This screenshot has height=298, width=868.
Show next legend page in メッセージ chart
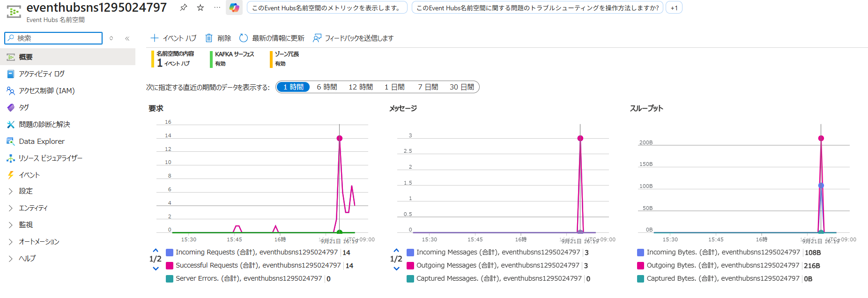[396, 268]
